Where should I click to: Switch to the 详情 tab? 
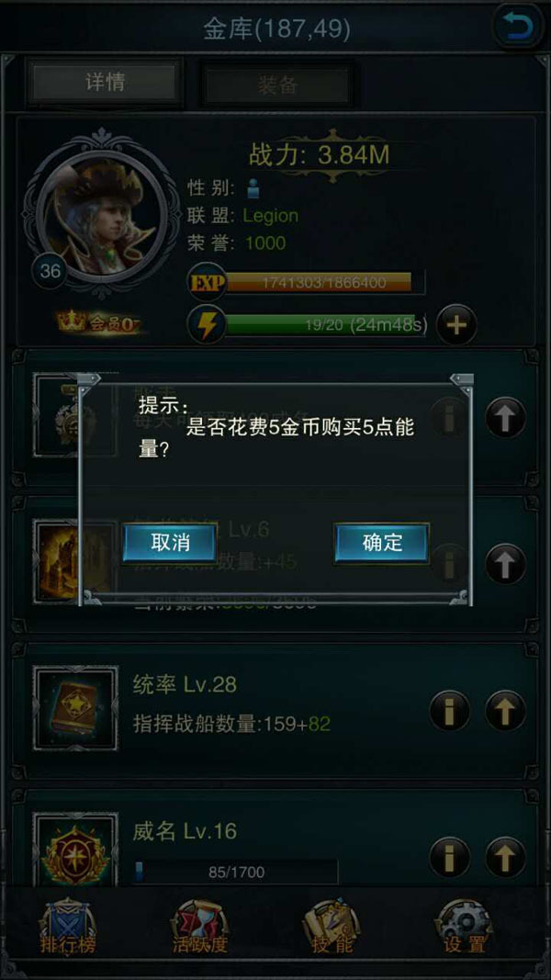point(105,83)
